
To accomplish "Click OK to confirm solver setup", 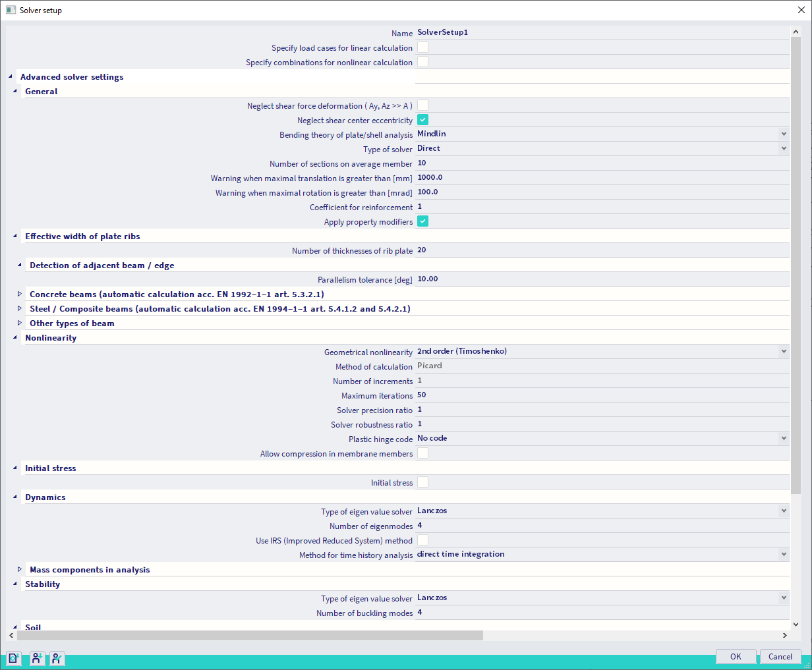I will point(736,657).
